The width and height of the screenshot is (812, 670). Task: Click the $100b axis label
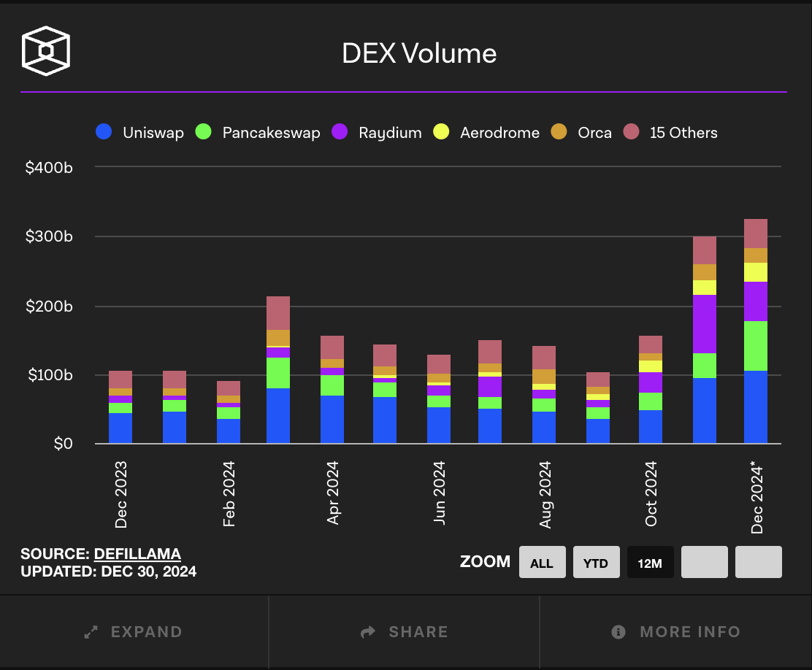click(50, 375)
